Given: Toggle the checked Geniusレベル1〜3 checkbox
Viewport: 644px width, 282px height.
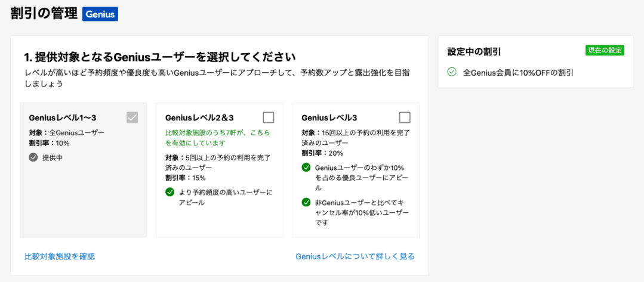Looking at the screenshot, I should coord(133,118).
